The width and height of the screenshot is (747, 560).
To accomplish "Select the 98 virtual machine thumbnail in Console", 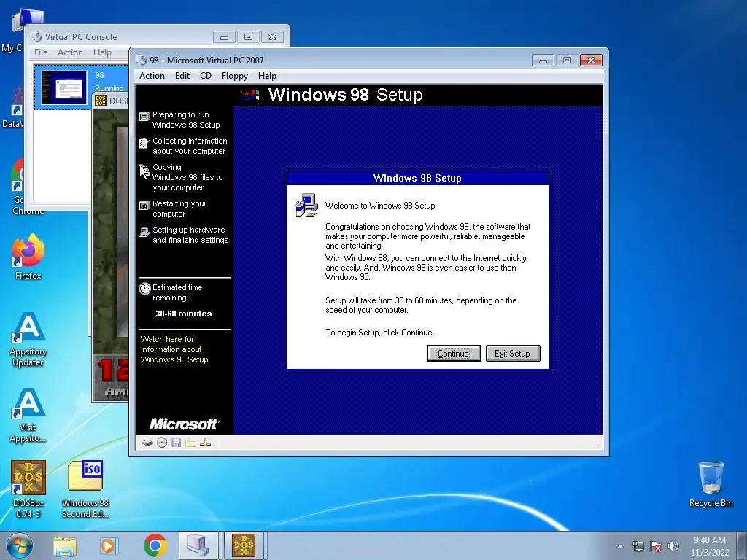I will tap(64, 87).
